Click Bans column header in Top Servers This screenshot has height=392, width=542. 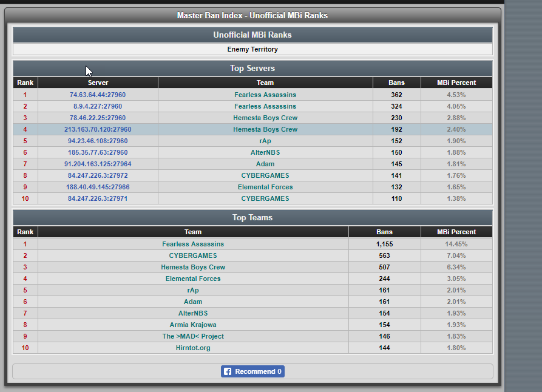[396, 83]
